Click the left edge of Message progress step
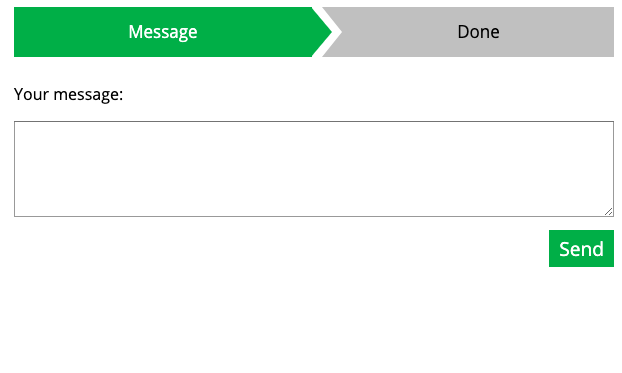Viewport: 622px width, 373px height. pyautogui.click(x=18, y=32)
